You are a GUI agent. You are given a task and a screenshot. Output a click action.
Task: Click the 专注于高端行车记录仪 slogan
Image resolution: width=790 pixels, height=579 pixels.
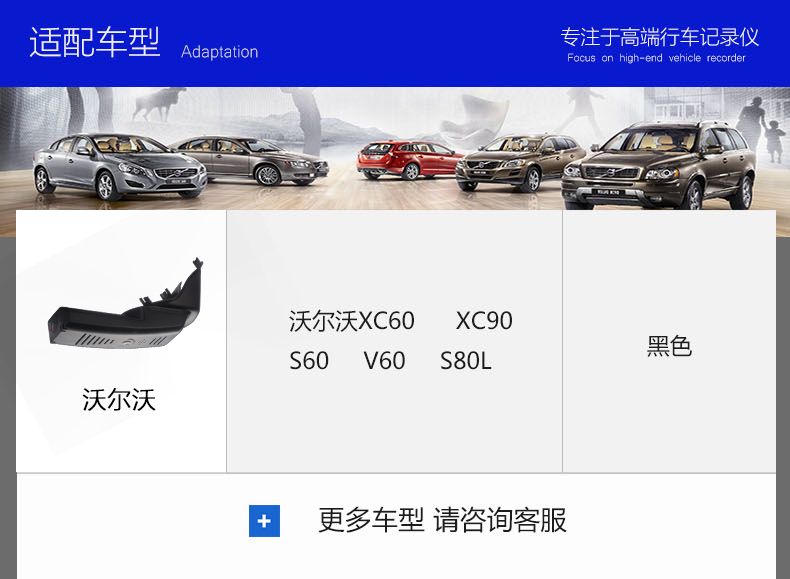(660, 37)
